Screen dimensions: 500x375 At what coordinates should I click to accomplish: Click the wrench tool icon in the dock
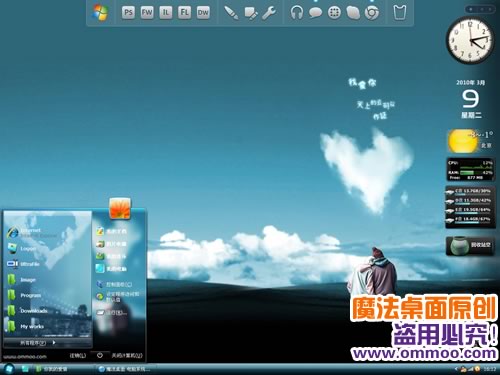click(269, 13)
